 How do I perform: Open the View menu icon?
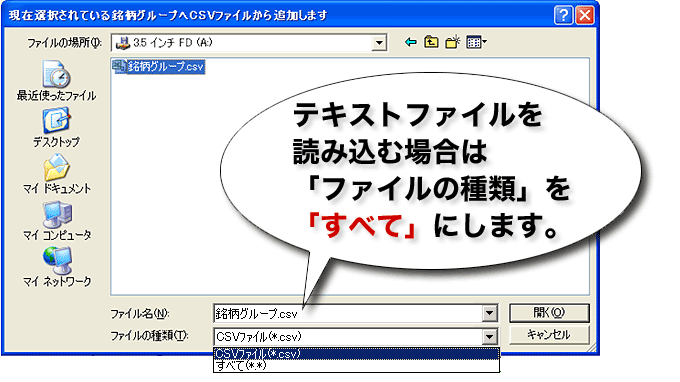[476, 42]
